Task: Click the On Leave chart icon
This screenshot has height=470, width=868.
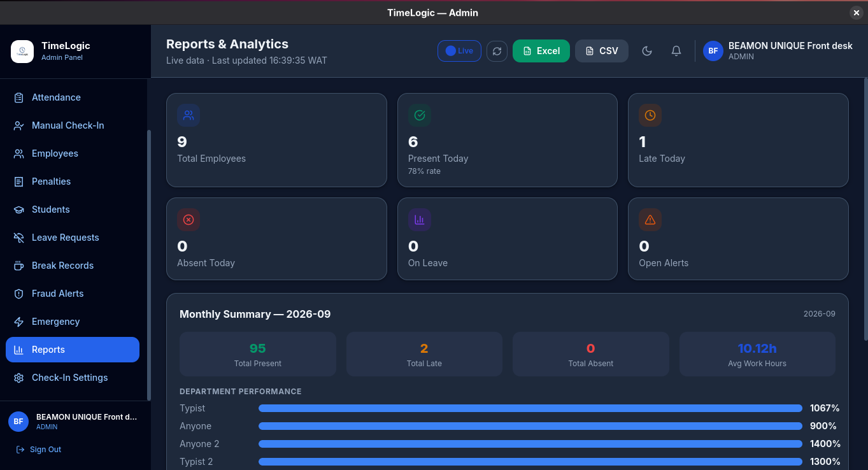Action: (420, 220)
